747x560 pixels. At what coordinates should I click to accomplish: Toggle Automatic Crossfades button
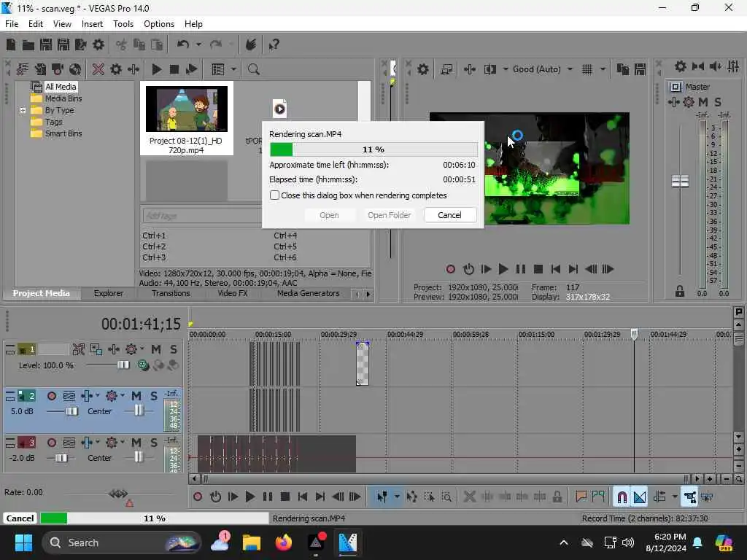coord(640,497)
